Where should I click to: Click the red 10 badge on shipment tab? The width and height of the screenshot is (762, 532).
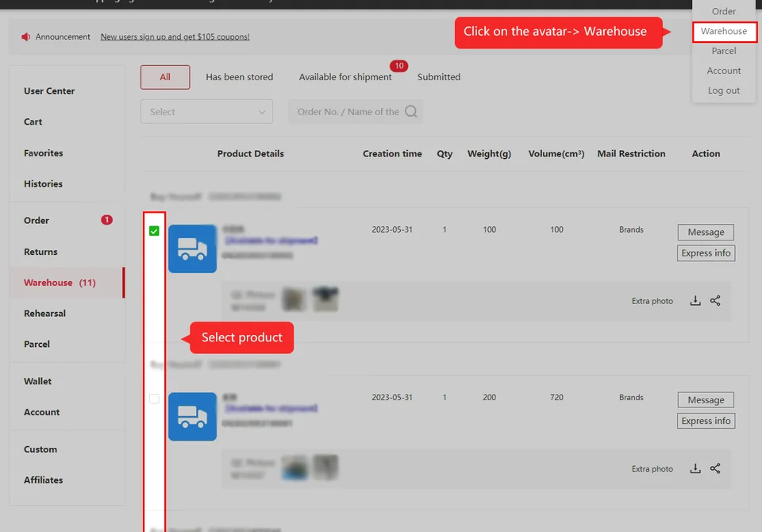tap(398, 66)
